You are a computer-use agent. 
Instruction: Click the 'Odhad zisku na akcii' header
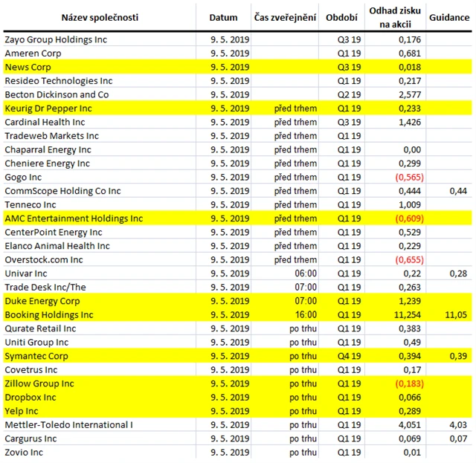(394, 17)
